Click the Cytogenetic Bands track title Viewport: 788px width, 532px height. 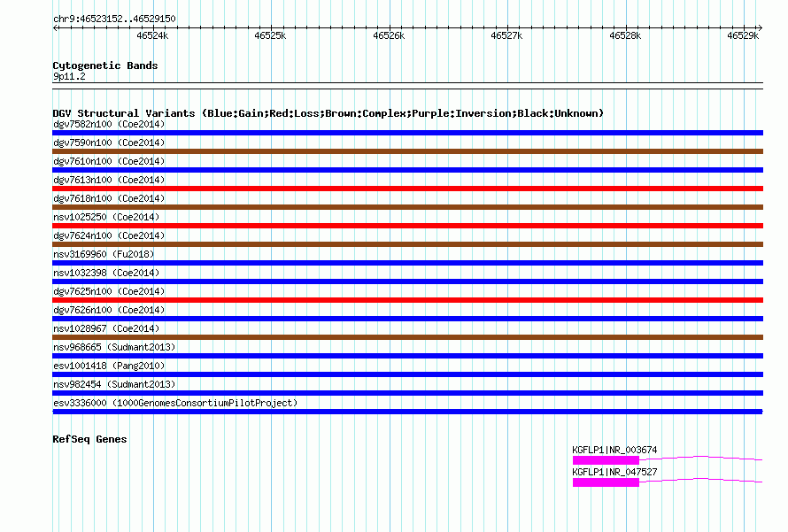click(104, 66)
